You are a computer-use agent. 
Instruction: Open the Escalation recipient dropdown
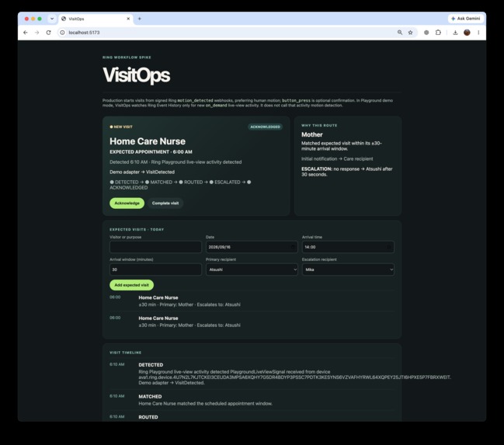click(348, 269)
